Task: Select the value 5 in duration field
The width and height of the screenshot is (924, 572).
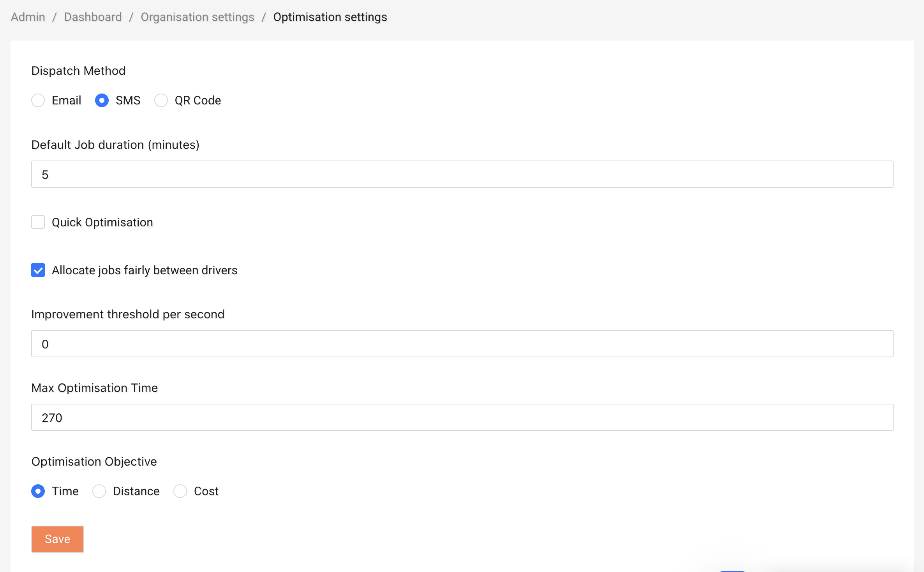Action: point(46,174)
